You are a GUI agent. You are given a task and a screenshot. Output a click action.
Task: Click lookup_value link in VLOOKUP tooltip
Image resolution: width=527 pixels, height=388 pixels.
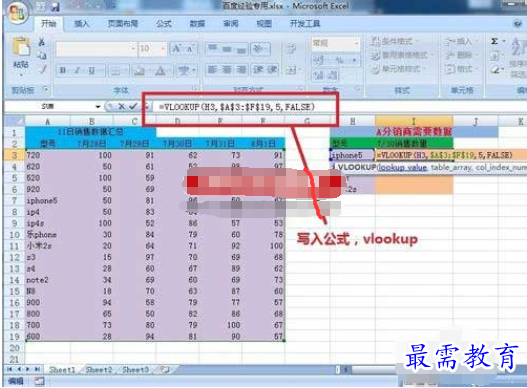pyautogui.click(x=403, y=167)
